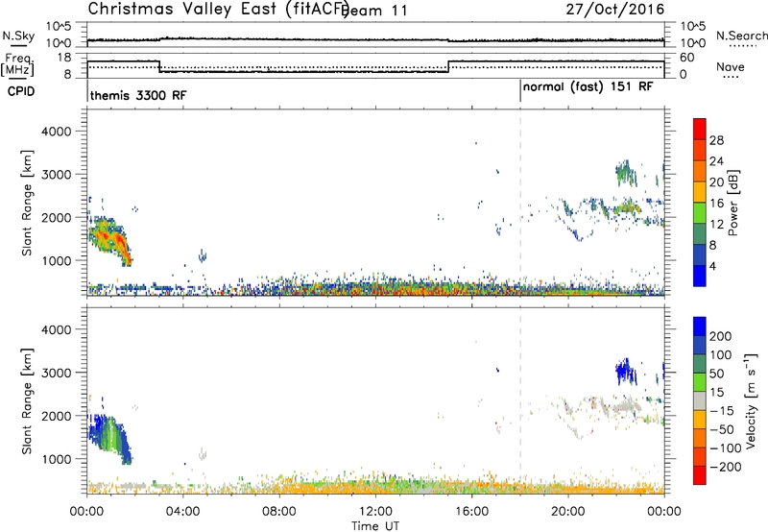Click the '28' tick on the Power colorbar
The height and width of the screenshot is (532, 768).
pos(716,140)
